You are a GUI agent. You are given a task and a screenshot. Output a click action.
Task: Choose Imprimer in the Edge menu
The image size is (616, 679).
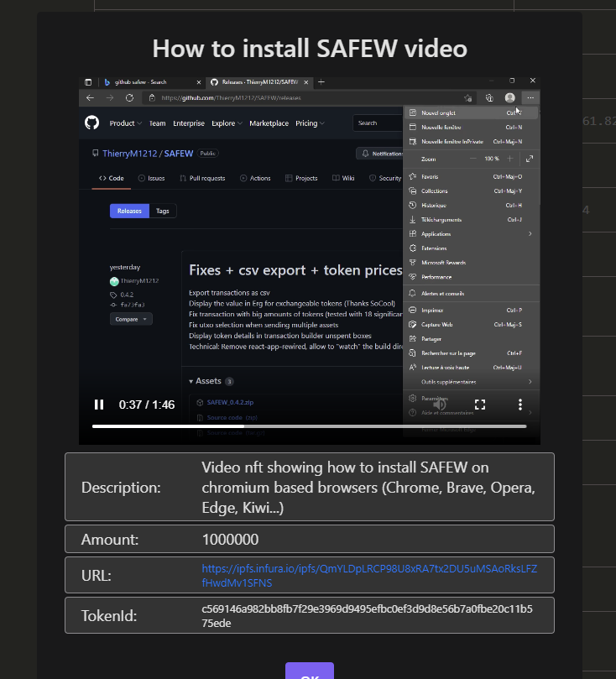pos(472,310)
